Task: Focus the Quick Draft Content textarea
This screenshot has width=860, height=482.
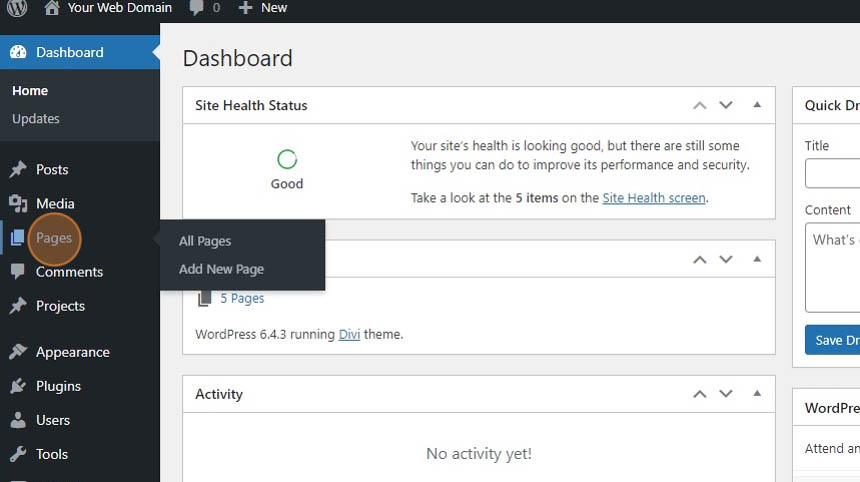Action: [833, 268]
